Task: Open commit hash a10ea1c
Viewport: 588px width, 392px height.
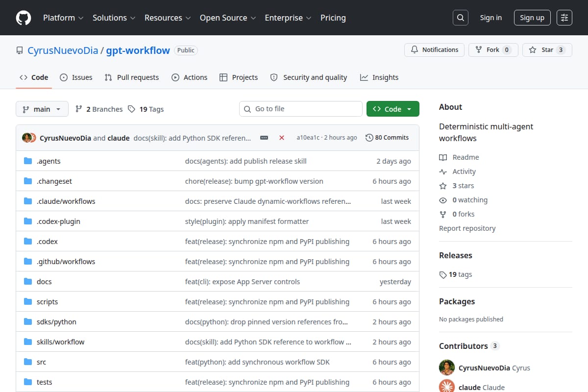Action: pos(308,138)
